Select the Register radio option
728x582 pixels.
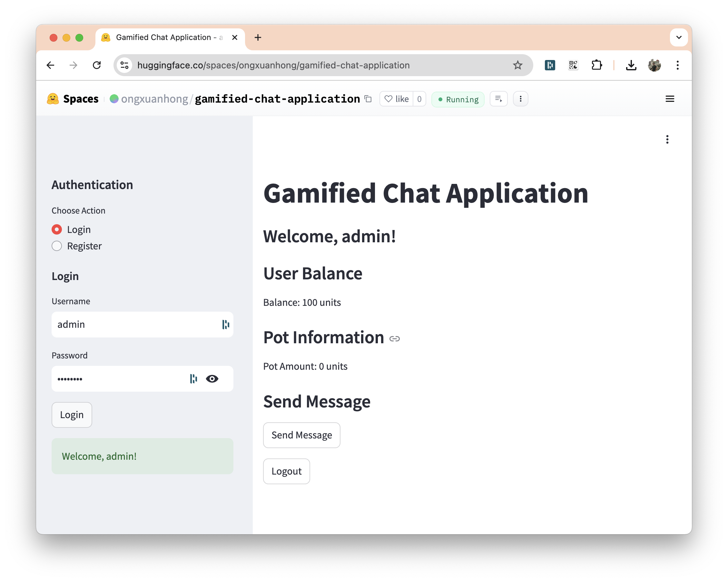57,246
